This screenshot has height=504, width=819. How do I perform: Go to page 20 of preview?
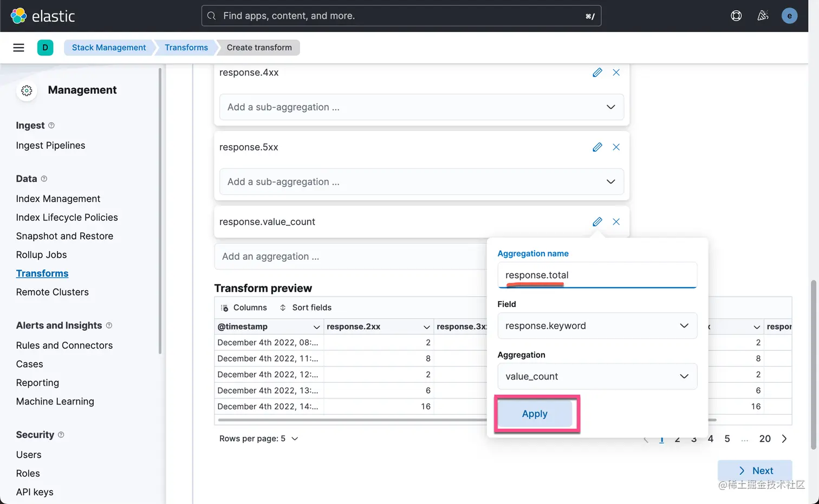click(765, 439)
